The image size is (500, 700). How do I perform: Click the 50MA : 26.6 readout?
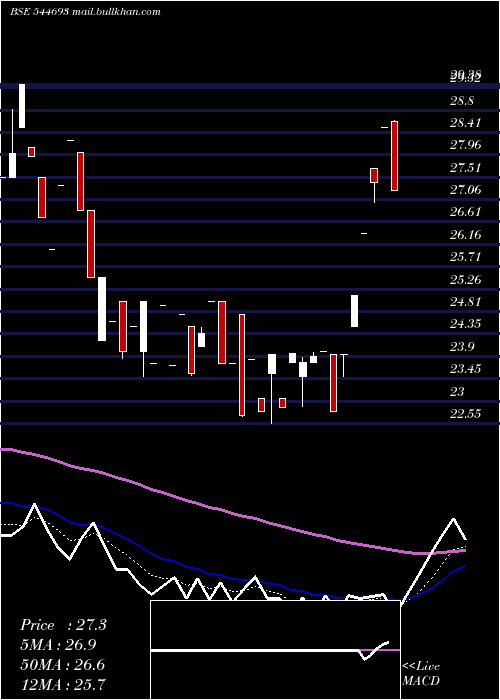[x=63, y=665]
